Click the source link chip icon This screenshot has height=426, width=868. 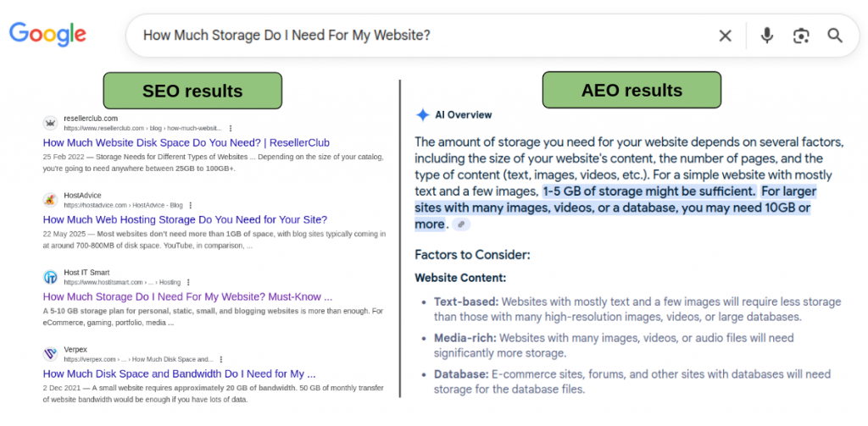[460, 224]
